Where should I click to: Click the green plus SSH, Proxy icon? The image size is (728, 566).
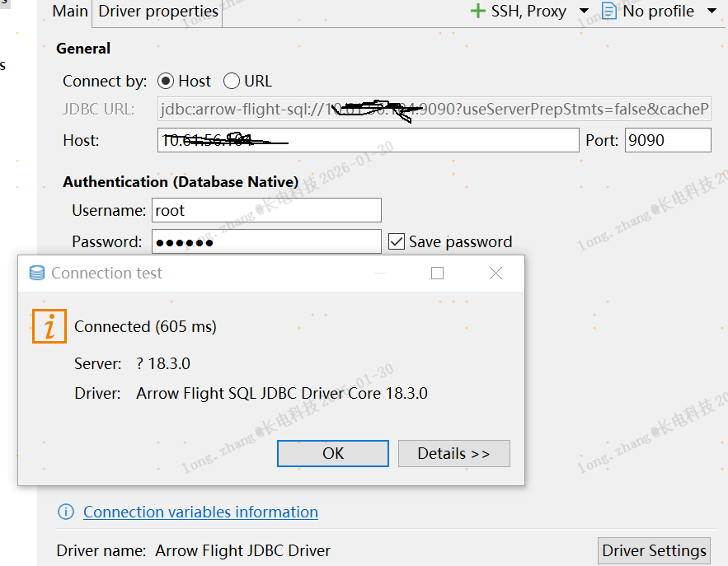(x=477, y=11)
